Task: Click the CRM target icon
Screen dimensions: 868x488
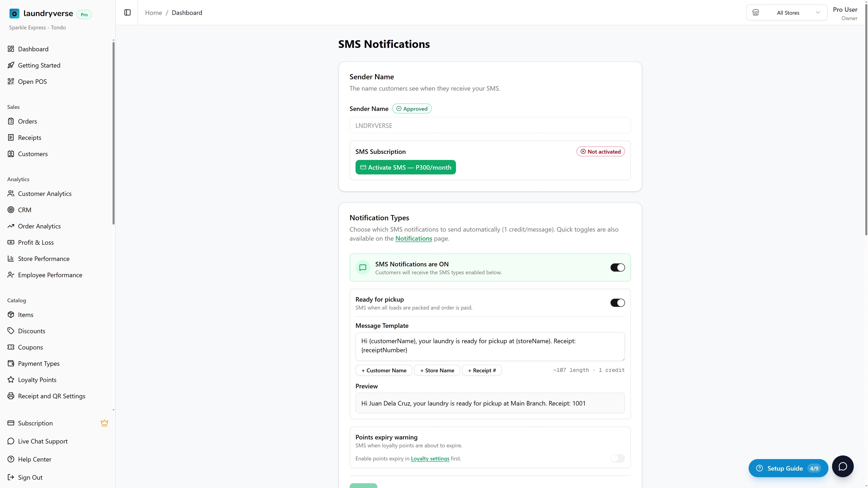Action: click(11, 209)
